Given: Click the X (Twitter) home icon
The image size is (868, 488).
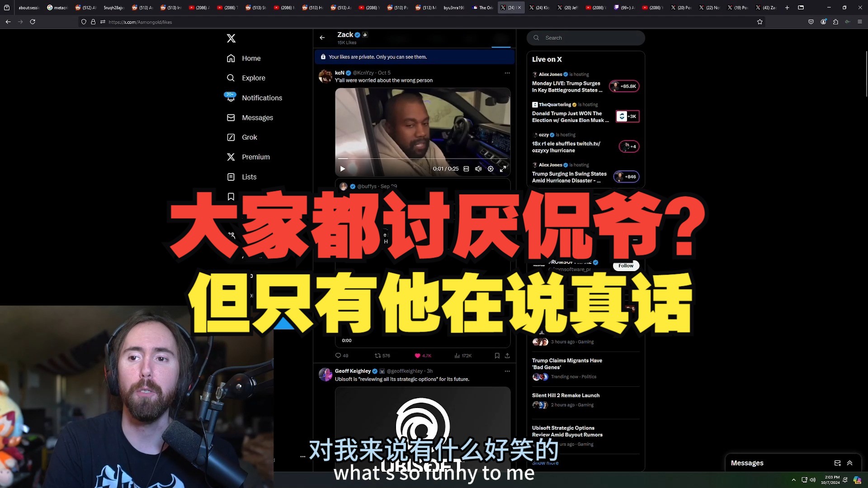Looking at the screenshot, I should tap(231, 38).
